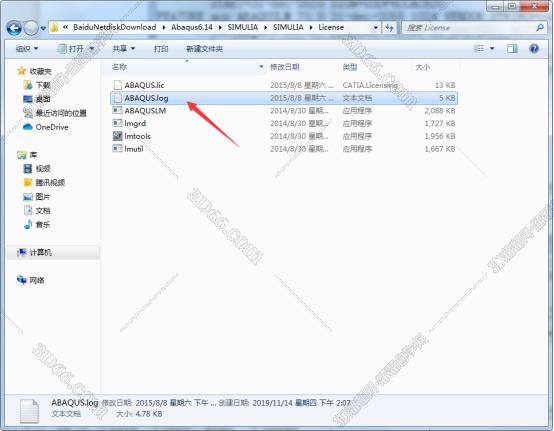Click the file thumbnail in the details pane
This screenshot has height=431, width=554.
[x=29, y=411]
